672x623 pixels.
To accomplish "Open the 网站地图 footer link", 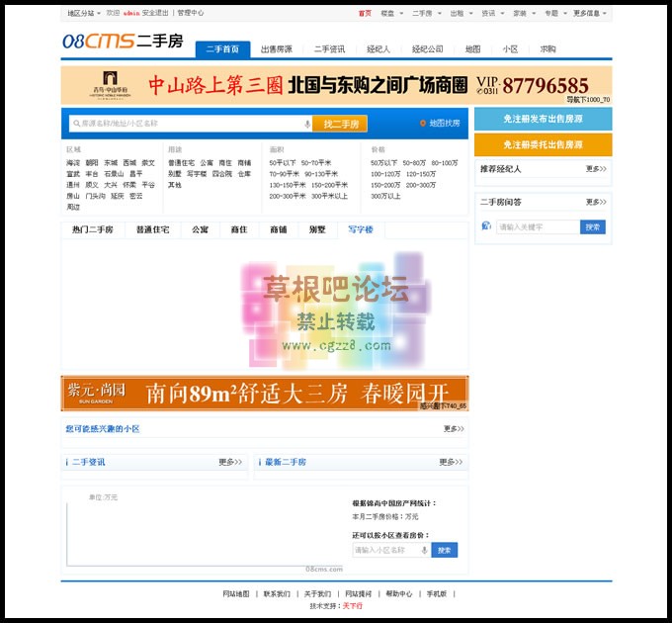I will point(236,594).
